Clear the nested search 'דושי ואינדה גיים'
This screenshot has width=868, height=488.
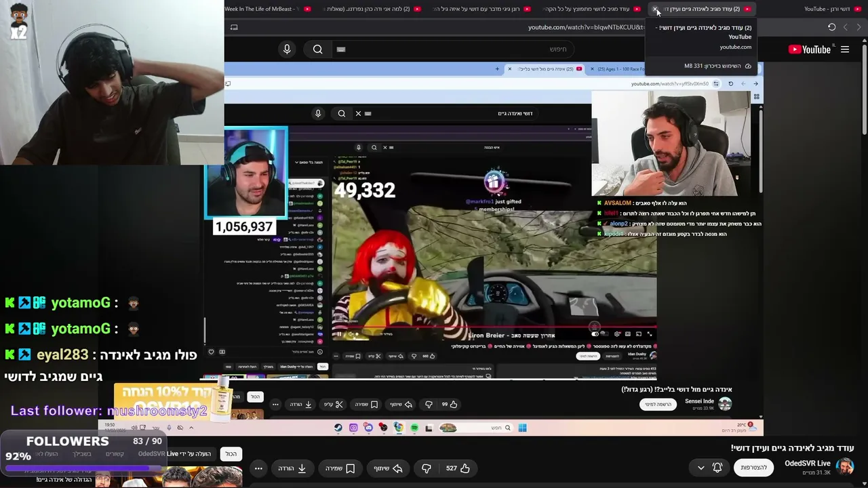(x=358, y=113)
